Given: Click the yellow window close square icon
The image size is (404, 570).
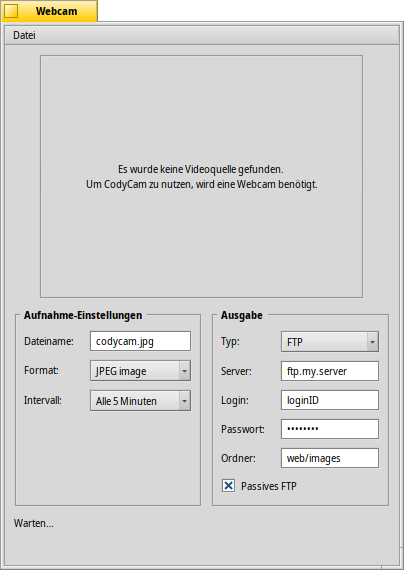Looking at the screenshot, I should tap(11, 11).
